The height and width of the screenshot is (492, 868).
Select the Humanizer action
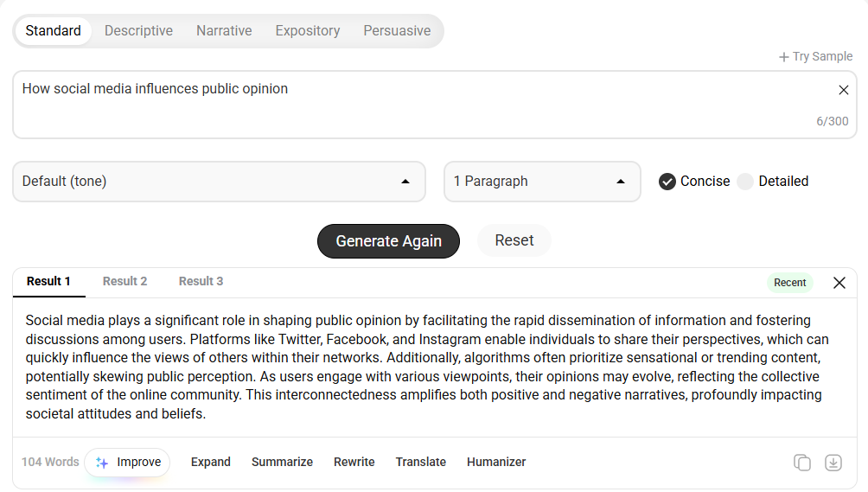tap(496, 462)
